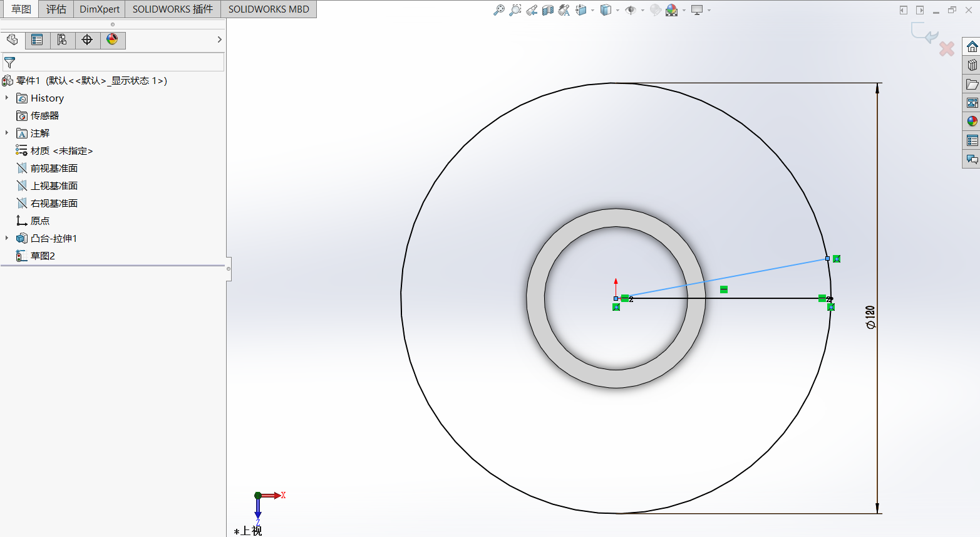Expand the History folder in the tree
980x537 pixels.
click(7, 98)
